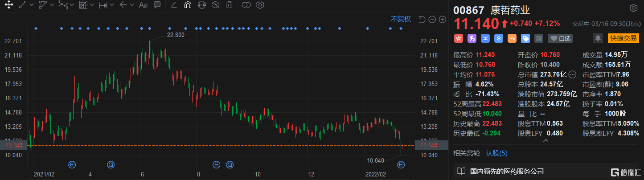Zoom in chart with plus button

pos(442,19)
